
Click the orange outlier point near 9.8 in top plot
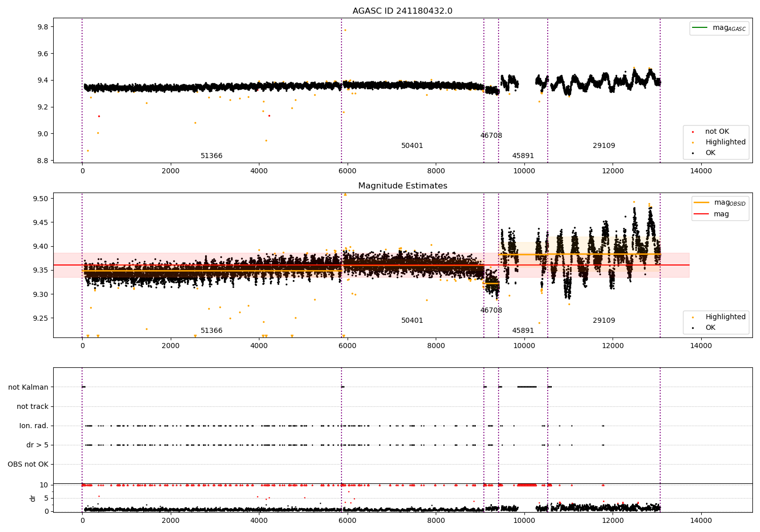345,30
